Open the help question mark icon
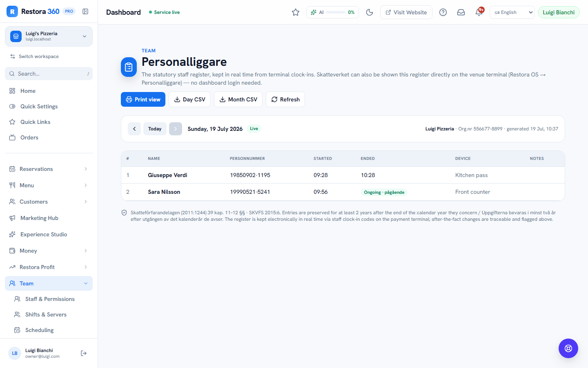The width and height of the screenshot is (588, 368). click(x=443, y=12)
